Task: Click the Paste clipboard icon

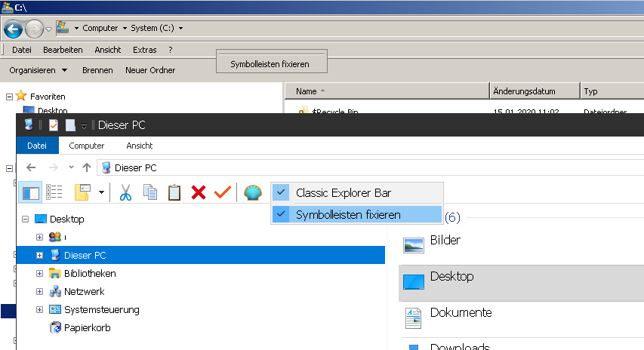Action: click(174, 192)
